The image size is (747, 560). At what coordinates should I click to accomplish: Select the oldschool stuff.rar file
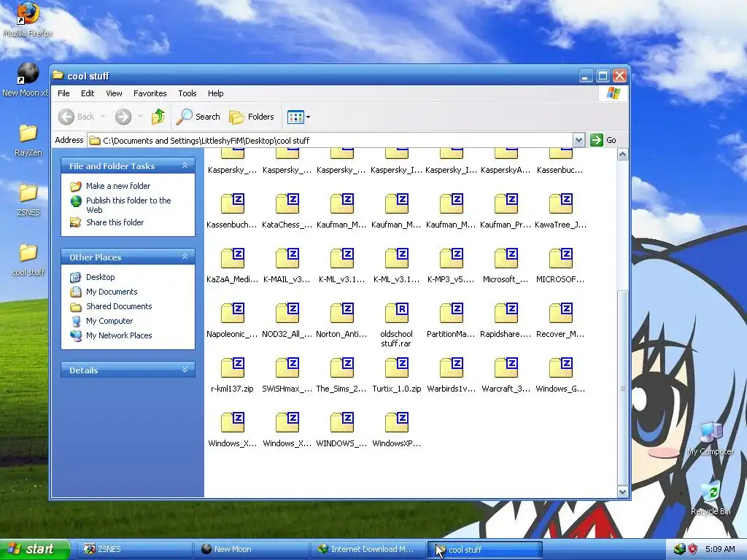[x=396, y=325]
